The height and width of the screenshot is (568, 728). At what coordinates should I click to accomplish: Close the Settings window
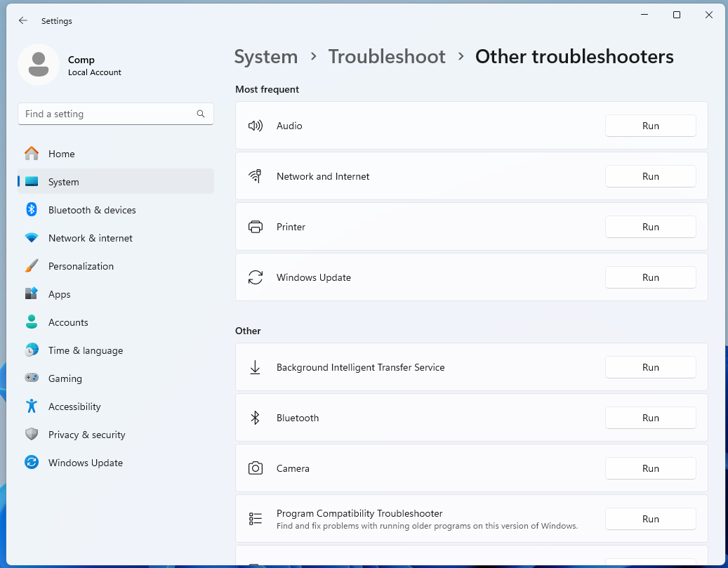[x=708, y=15]
